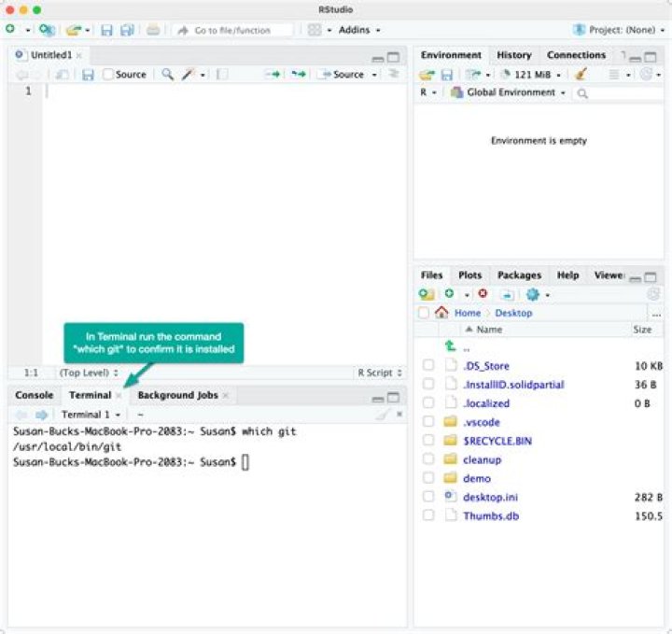The width and height of the screenshot is (672, 634).
Task: Open the Terminal 1 dropdown
Action: coord(91,415)
